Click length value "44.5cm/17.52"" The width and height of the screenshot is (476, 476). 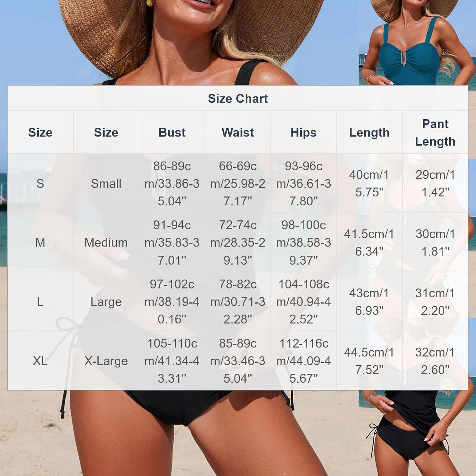[369, 361]
